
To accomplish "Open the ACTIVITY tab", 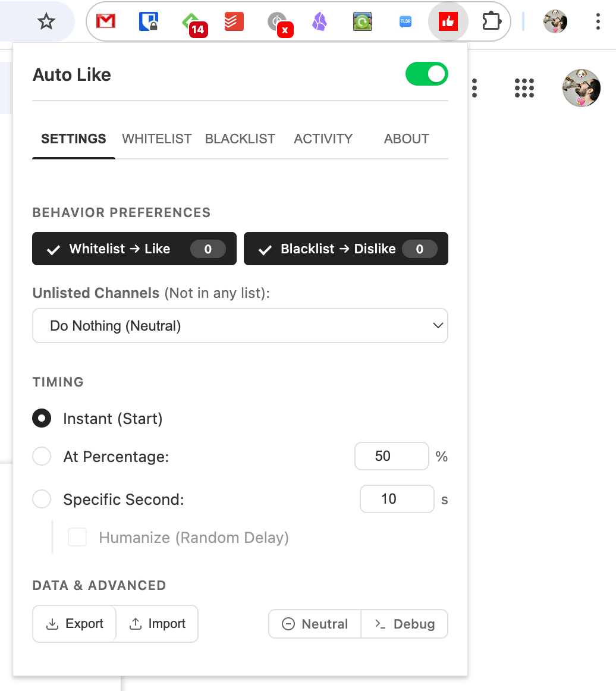I will pyautogui.click(x=323, y=139).
